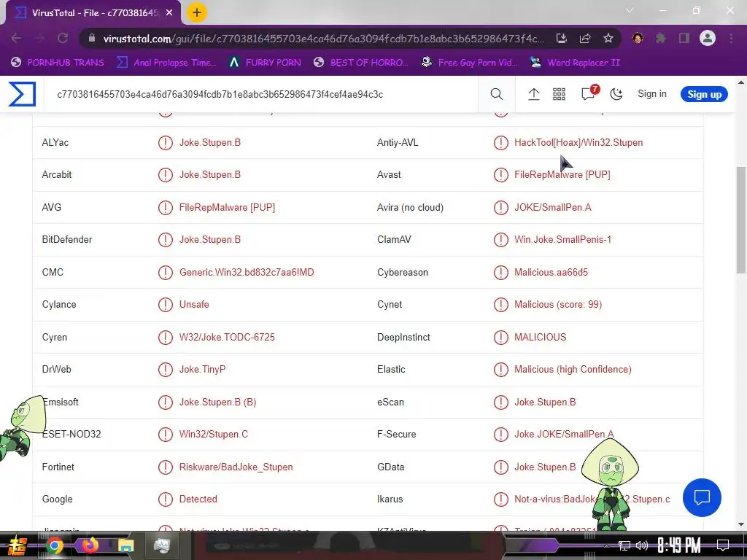Click Generic.Win32.bd832c7aa6!MD result
747x560 pixels.
click(x=247, y=273)
